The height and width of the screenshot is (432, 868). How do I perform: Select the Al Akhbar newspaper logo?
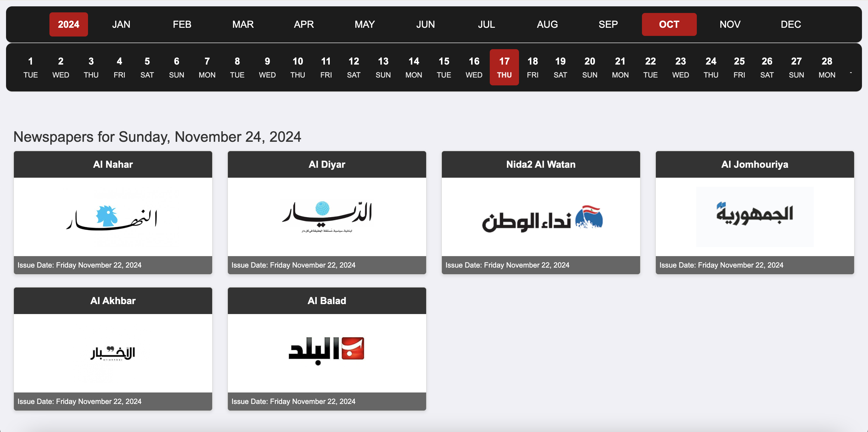click(112, 353)
